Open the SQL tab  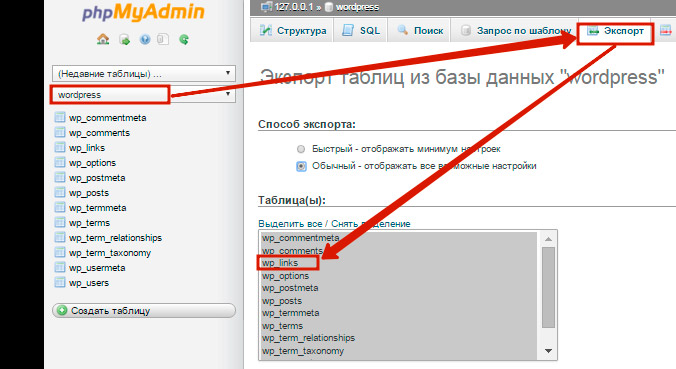coord(361,31)
